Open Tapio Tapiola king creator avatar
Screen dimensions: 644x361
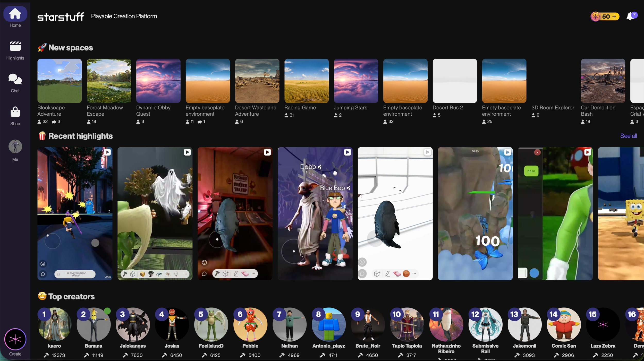coord(407,324)
